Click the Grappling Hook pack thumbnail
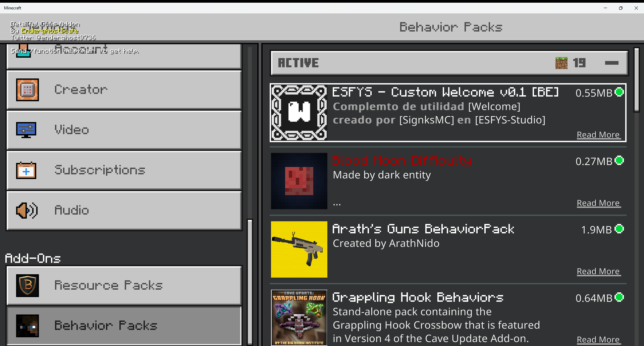Viewport: 644px width, 346px height. 299,318
